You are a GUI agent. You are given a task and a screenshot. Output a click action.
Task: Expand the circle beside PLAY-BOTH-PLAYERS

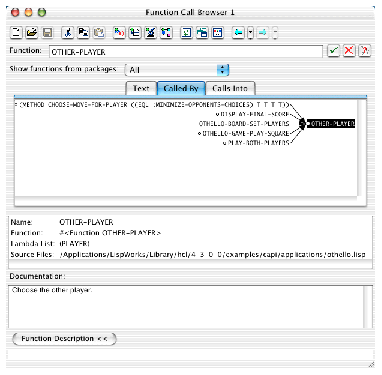pos(225,143)
